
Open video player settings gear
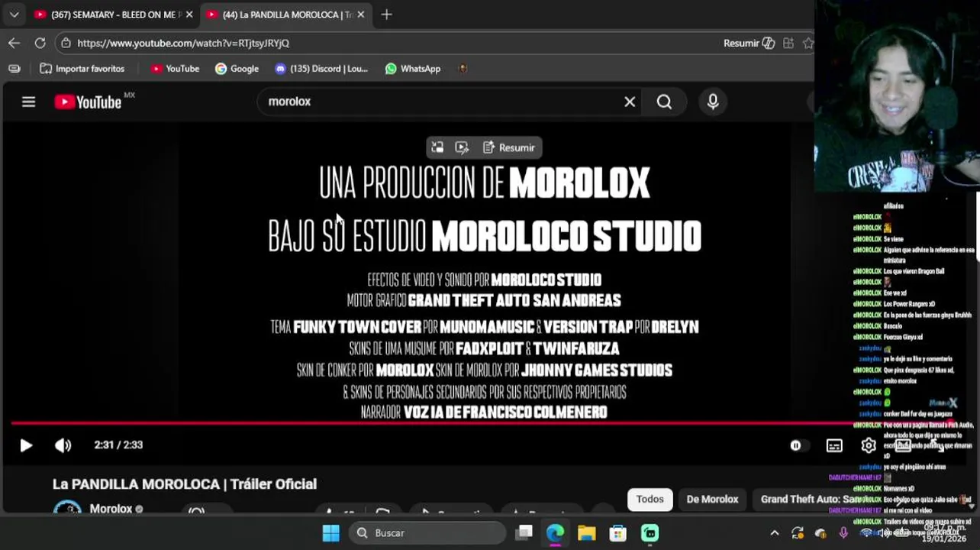pyautogui.click(x=869, y=445)
